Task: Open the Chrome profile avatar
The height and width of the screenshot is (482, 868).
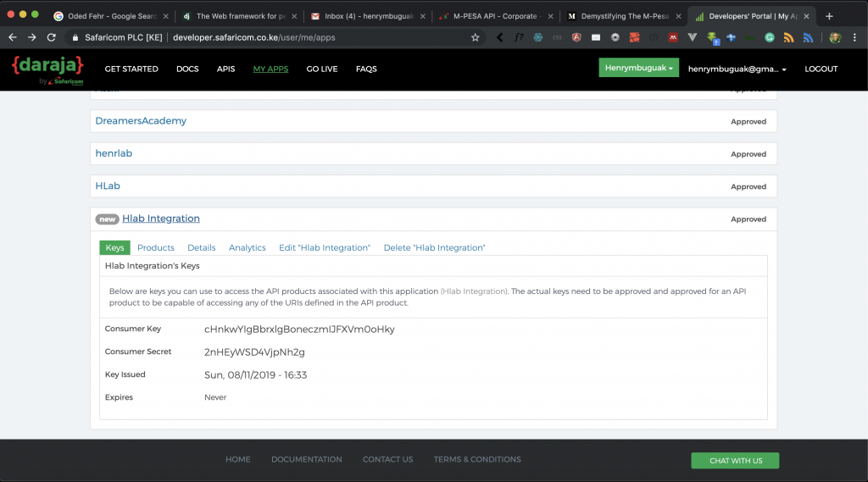Action: (835, 37)
